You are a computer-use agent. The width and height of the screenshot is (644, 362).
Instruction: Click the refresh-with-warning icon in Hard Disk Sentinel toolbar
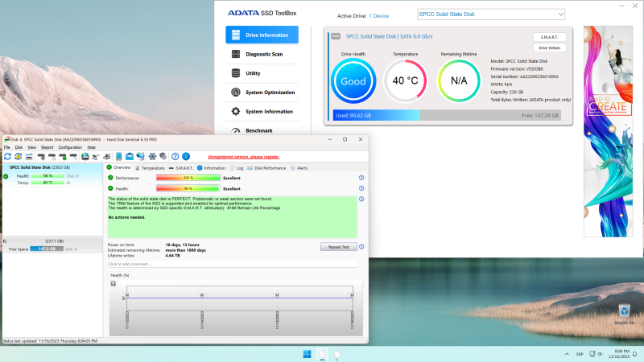pyautogui.click(x=18, y=156)
